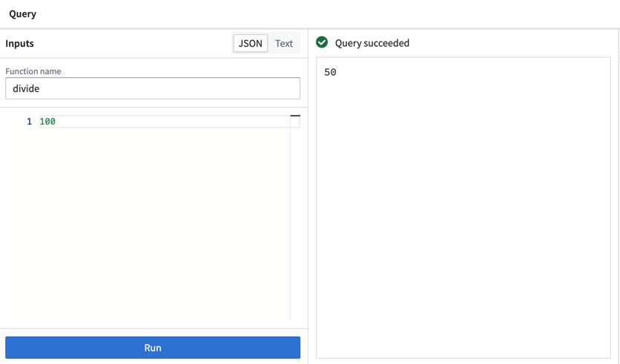Click the Inputs heading
The height and width of the screenshot is (364, 620).
[x=19, y=43]
